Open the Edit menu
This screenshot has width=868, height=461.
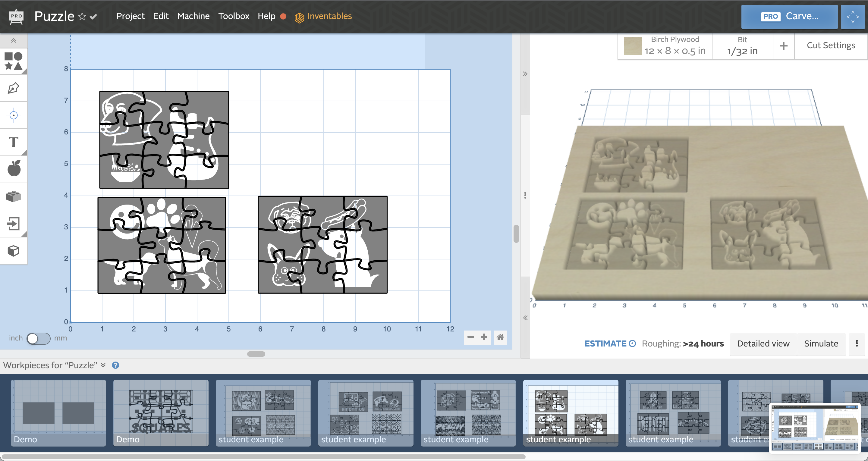point(161,16)
